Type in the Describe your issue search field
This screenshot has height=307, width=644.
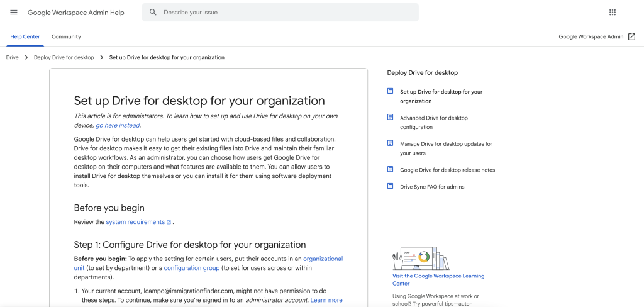pos(283,13)
